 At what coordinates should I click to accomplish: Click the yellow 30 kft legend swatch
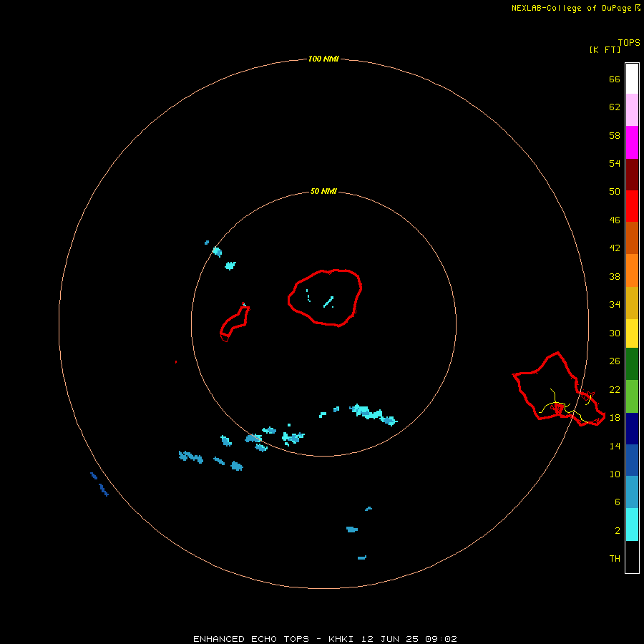[x=632, y=333]
